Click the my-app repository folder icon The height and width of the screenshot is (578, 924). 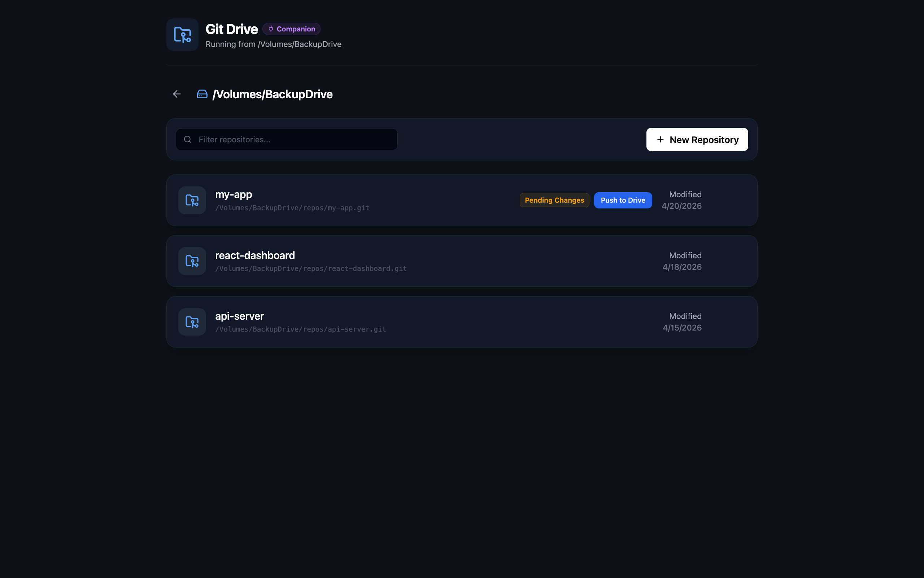(x=192, y=200)
